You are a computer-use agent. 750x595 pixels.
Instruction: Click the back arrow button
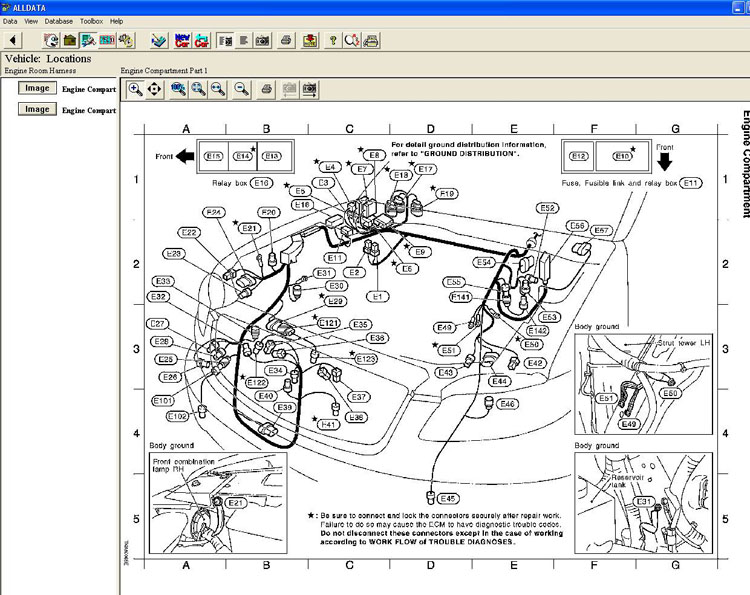(x=12, y=41)
